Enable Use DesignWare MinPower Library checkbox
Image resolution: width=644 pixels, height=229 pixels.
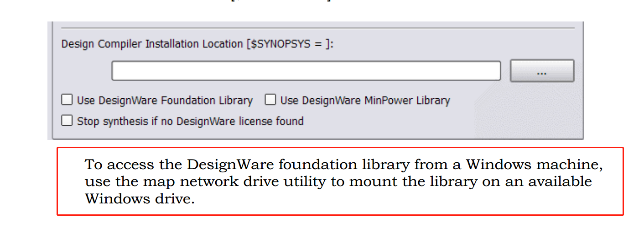pos(270,100)
